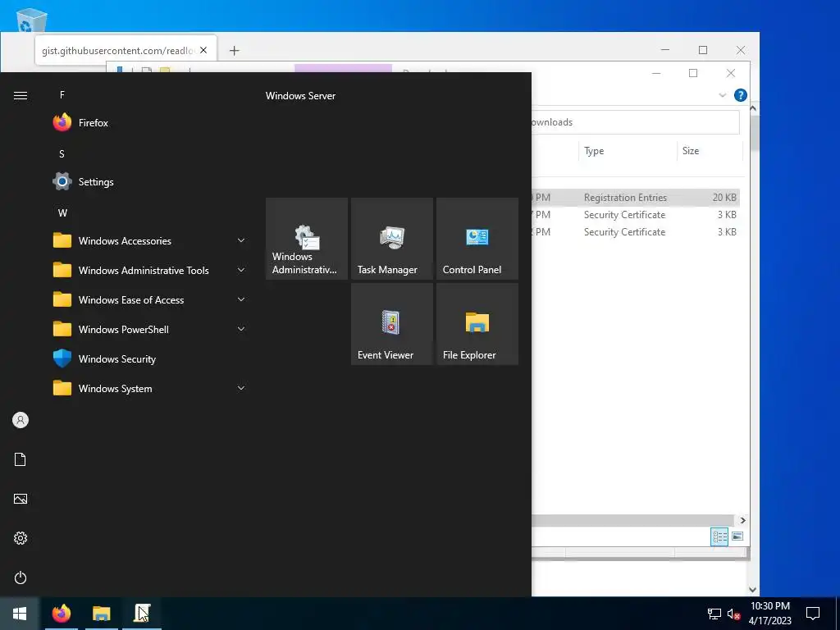Switch to Firefox on the taskbar
This screenshot has height=630, width=840.
62,614
